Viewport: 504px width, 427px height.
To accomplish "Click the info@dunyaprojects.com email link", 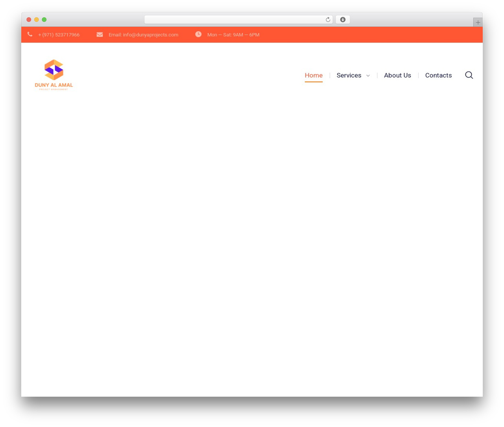I will click(150, 35).
